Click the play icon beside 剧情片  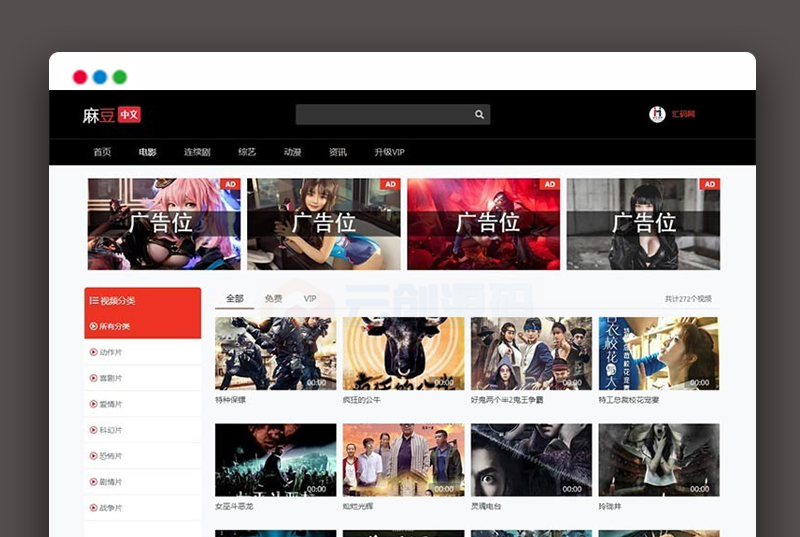tap(93, 481)
